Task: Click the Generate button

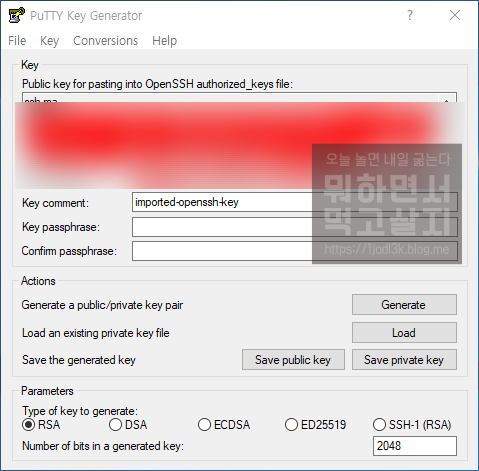Action: click(x=404, y=304)
